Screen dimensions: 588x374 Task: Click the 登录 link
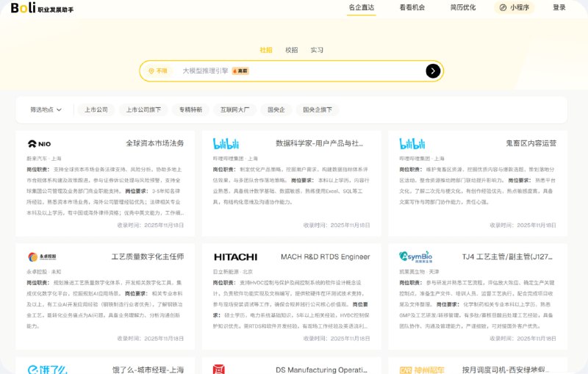click(559, 7)
